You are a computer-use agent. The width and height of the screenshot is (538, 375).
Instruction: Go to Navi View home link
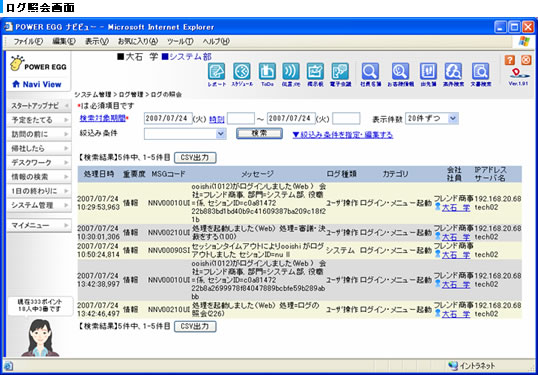37,84
